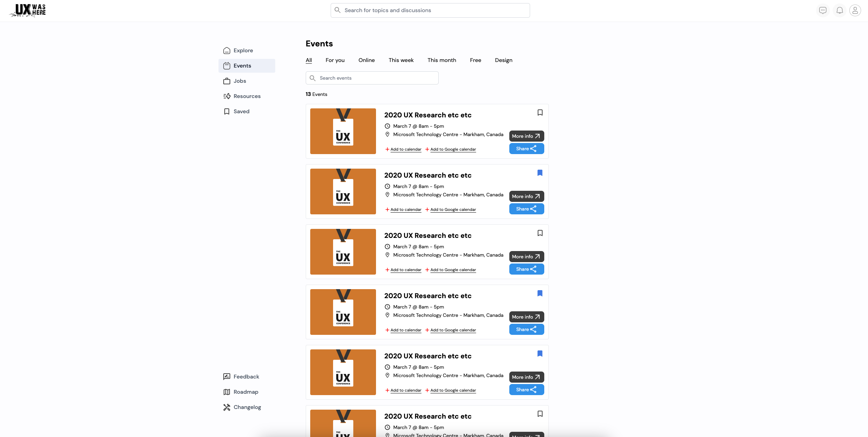This screenshot has height=437, width=868.
Task: Open Roadmap in the sidebar
Action: 247,392
